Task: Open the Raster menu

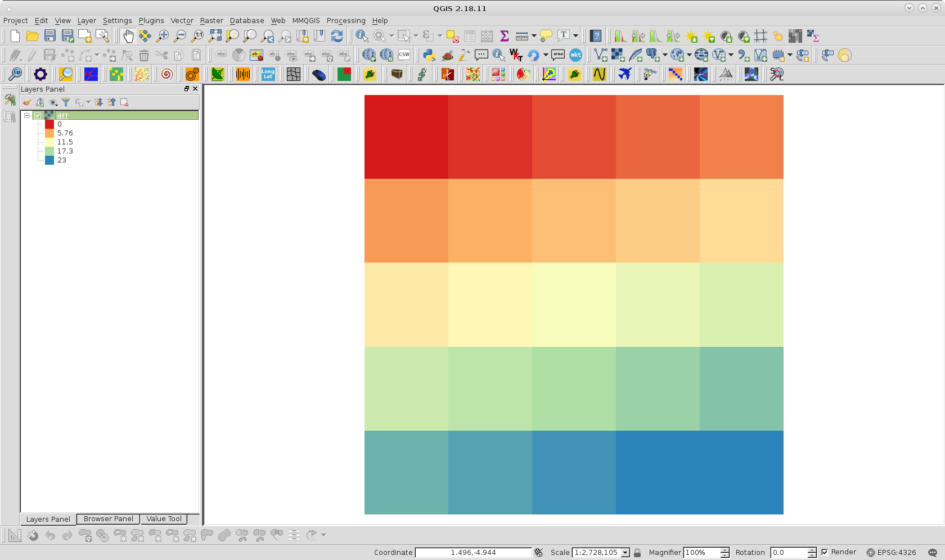Action: 211,21
